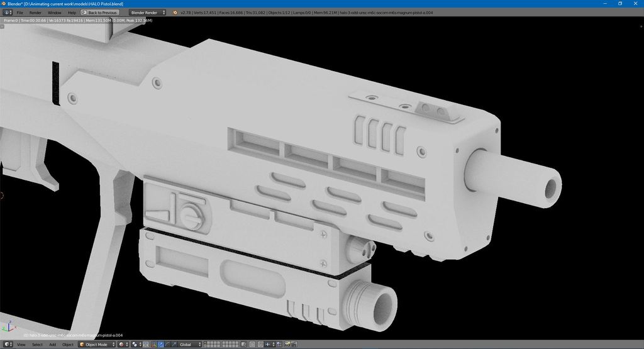The width and height of the screenshot is (644, 349).
Task: Select the translate manipulator arrow icon
Action: click(x=160, y=345)
